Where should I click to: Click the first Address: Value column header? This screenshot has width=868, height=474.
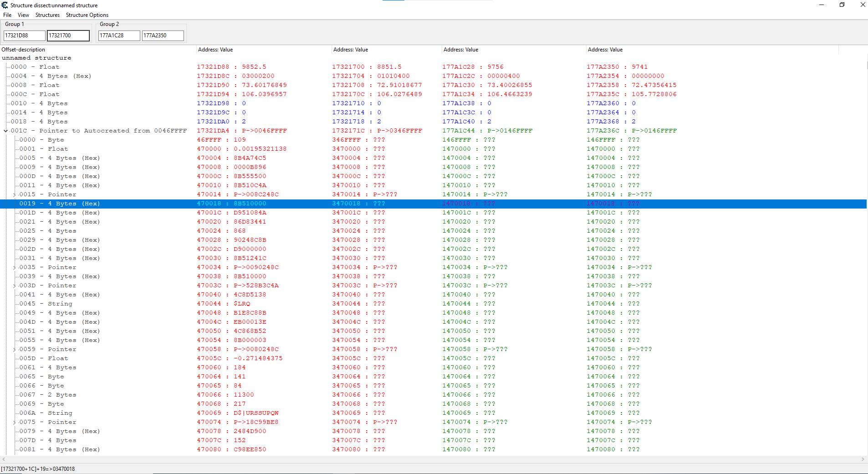click(264, 50)
